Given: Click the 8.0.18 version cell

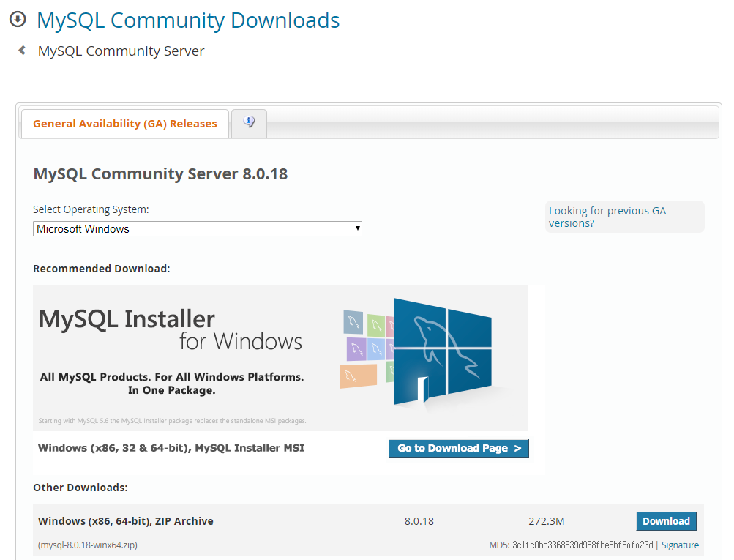Looking at the screenshot, I should point(419,521).
